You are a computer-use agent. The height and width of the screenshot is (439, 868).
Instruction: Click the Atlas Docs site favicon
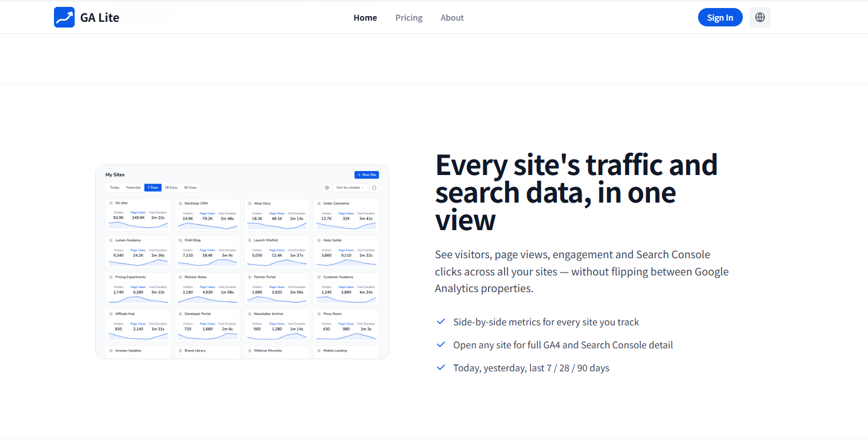pyautogui.click(x=250, y=203)
